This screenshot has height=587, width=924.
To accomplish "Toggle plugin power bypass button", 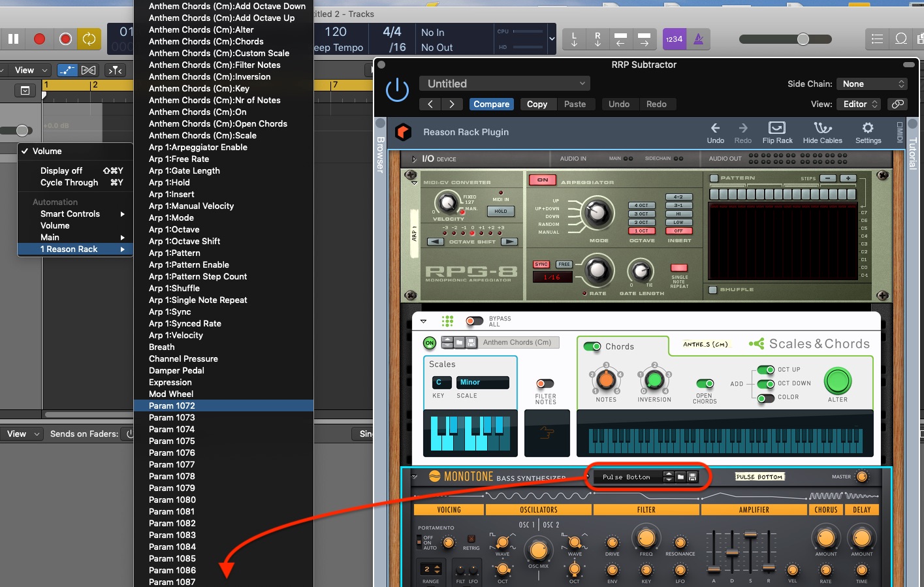I will click(x=397, y=90).
